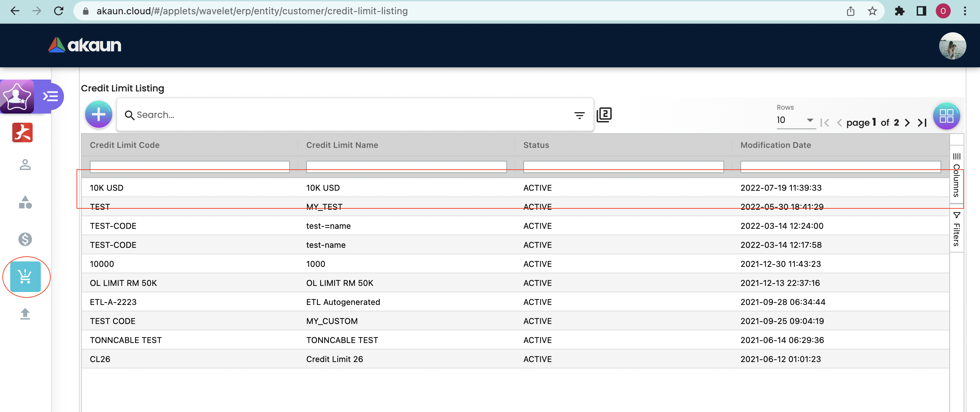The width and height of the screenshot is (980, 412).
Task: Select the shopping cart sidebar icon
Action: point(26,276)
